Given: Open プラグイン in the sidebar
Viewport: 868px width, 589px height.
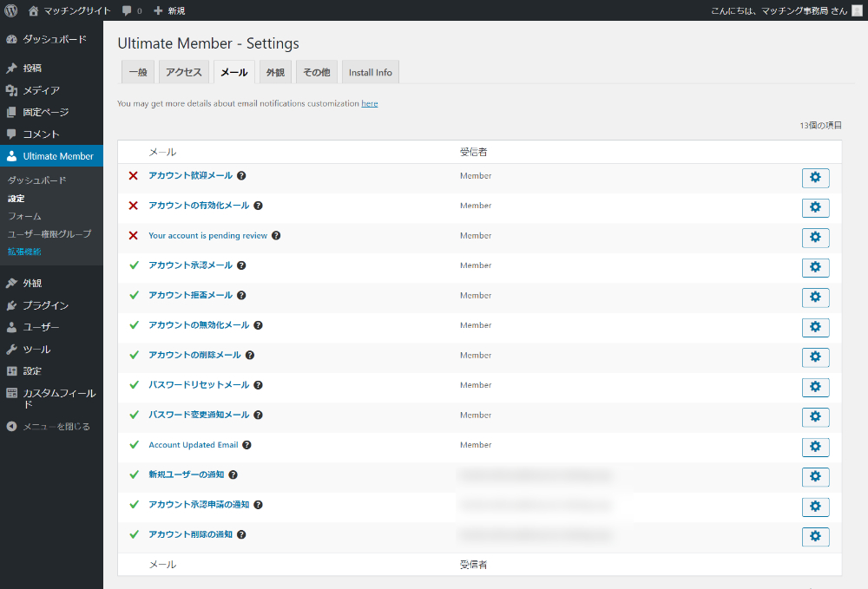Looking at the screenshot, I should (x=51, y=305).
